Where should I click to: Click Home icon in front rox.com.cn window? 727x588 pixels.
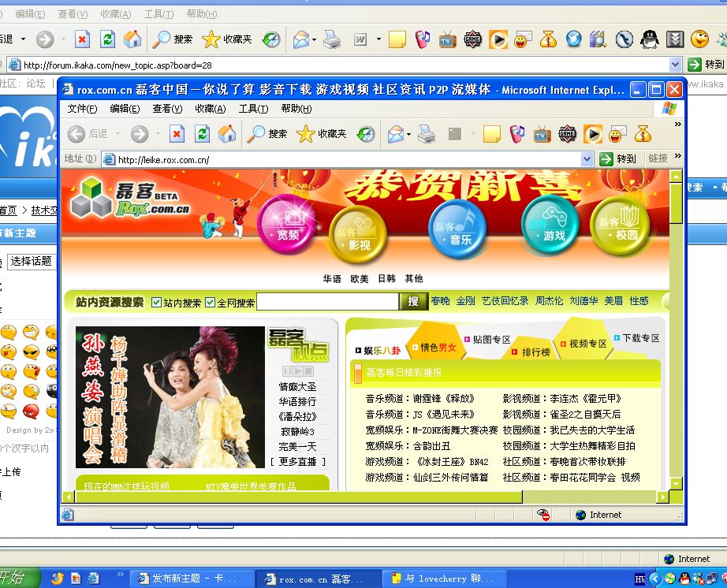tap(227, 134)
